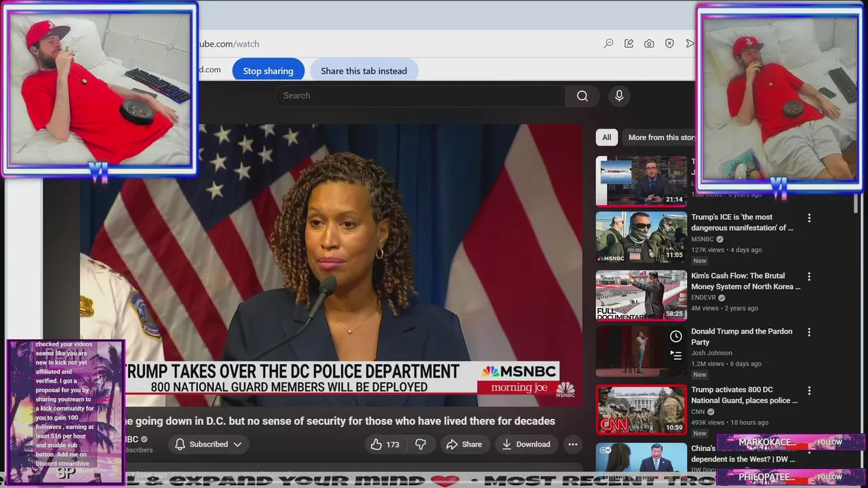
Task: Click the zoom-out magnifier icon in address bar
Action: [608, 43]
